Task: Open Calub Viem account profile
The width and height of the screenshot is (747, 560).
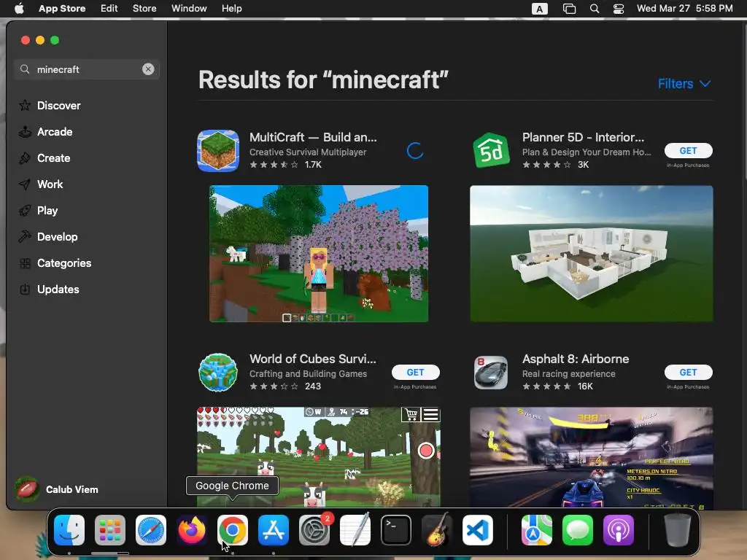Action: [x=57, y=489]
